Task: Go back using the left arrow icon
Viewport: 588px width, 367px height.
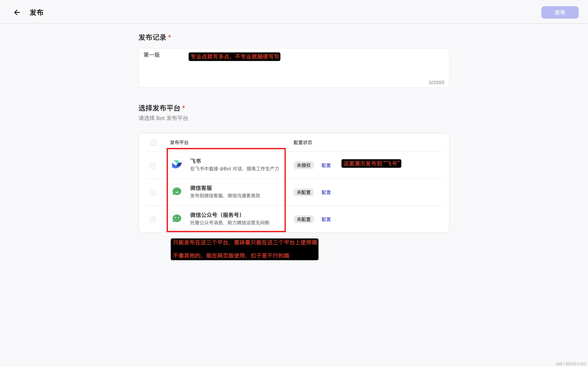Action: 17,12
